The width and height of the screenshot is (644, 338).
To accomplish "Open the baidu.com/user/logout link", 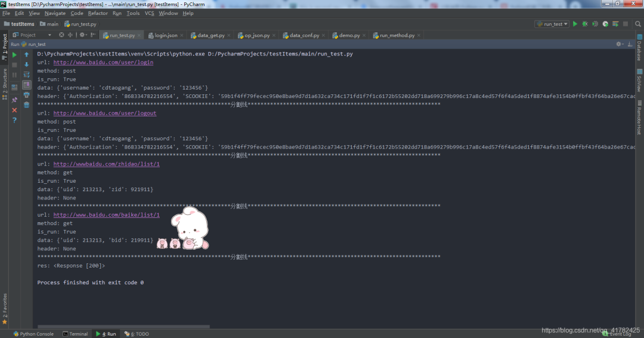I will coord(105,113).
